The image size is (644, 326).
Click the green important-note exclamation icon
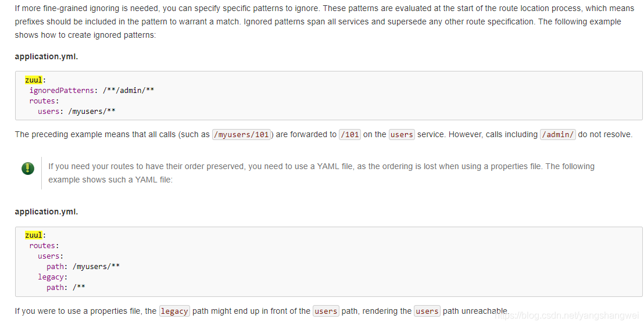[x=27, y=169]
